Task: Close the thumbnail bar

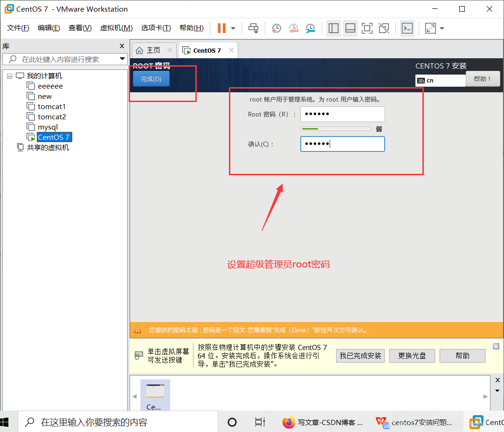Action: coord(497,380)
